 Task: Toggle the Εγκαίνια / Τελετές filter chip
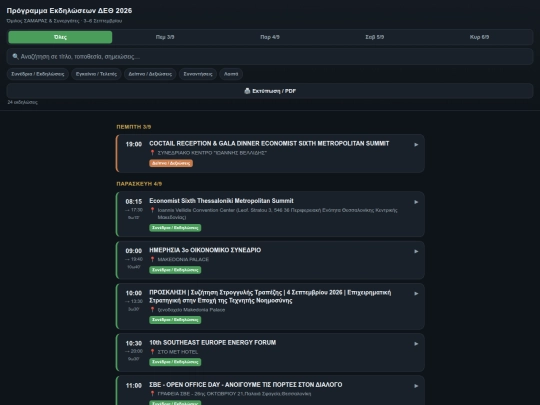pos(96,74)
